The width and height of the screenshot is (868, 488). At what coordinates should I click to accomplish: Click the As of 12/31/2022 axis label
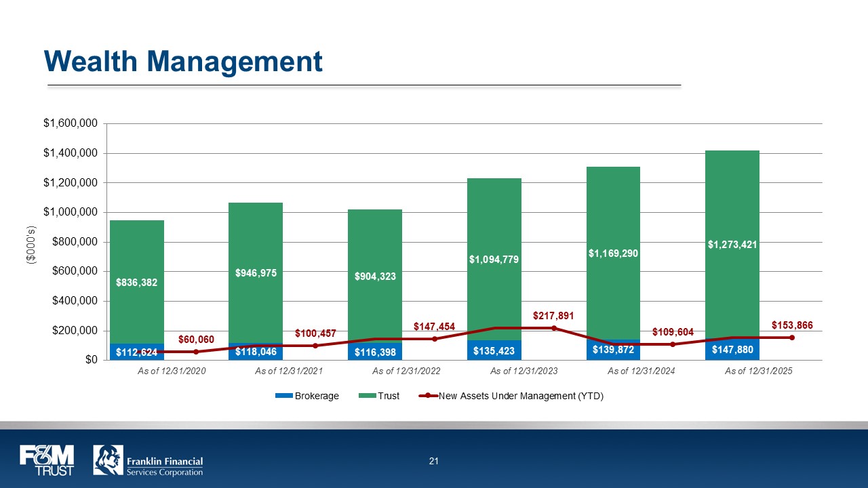[404, 371]
